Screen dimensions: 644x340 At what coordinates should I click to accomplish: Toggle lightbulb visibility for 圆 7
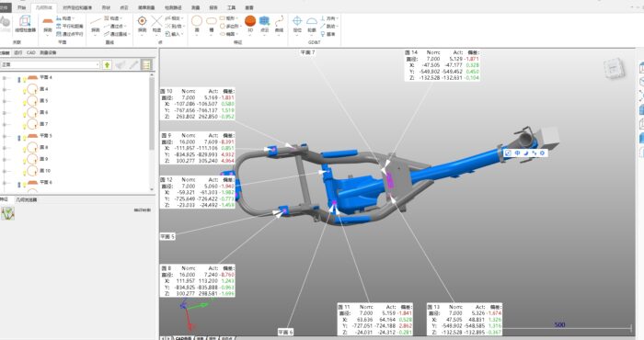[24, 125]
